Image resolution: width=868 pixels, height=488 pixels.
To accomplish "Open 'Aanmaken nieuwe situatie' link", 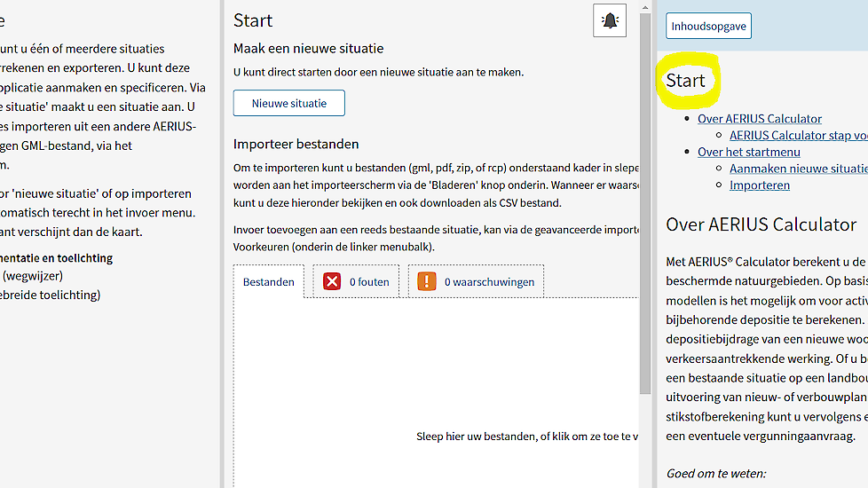I will [x=798, y=169].
